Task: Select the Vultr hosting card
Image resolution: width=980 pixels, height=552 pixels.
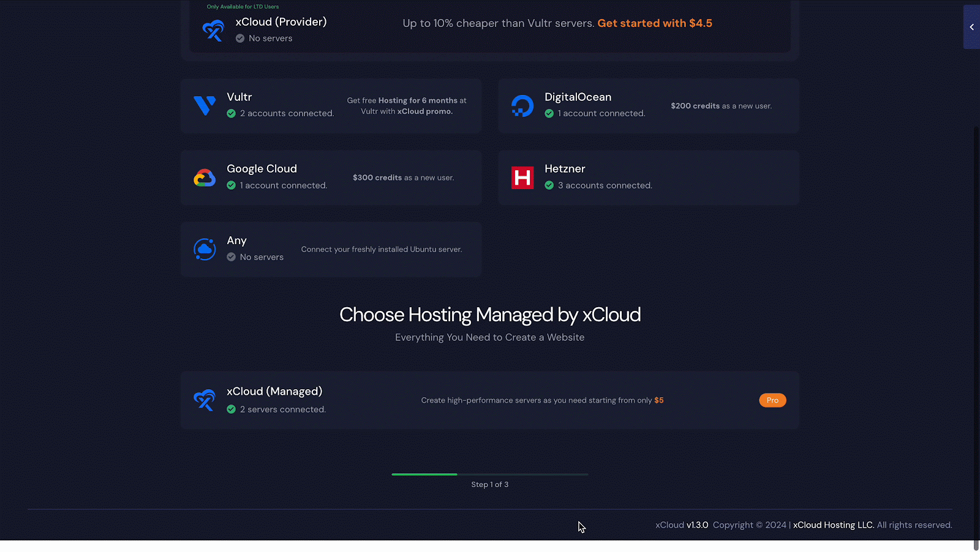Action: pyautogui.click(x=331, y=105)
